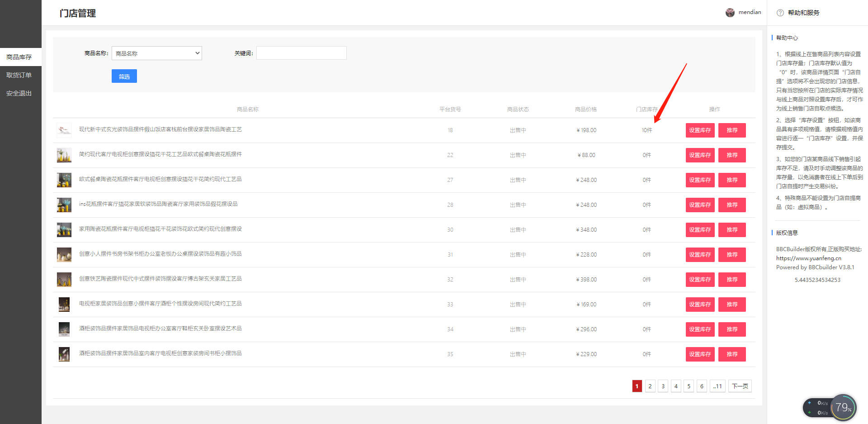Click the 10件 store stock value
The image size is (868, 424).
point(647,130)
